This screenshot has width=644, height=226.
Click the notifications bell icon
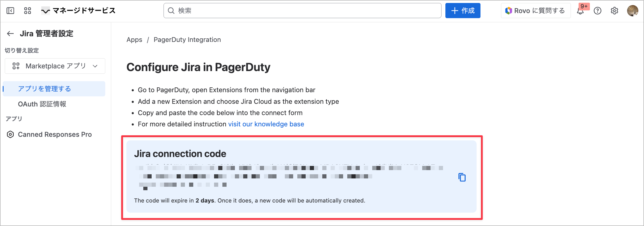(580, 11)
